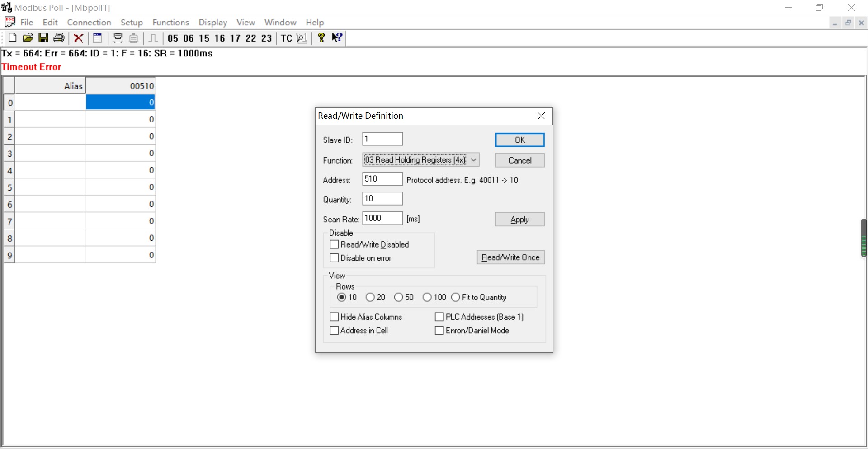The image size is (868, 449).
Task: Select the 20 rows radio button
Action: [x=370, y=297]
